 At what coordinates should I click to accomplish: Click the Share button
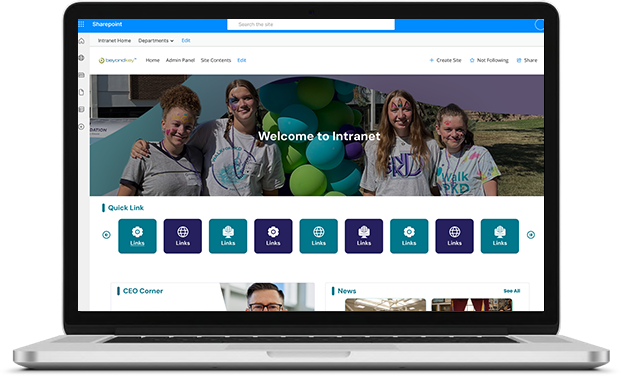(527, 60)
